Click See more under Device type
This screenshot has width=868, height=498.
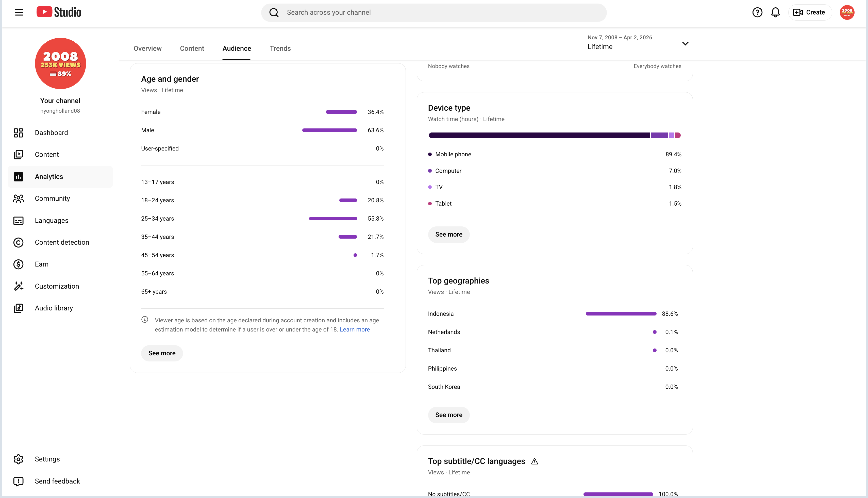click(x=449, y=235)
